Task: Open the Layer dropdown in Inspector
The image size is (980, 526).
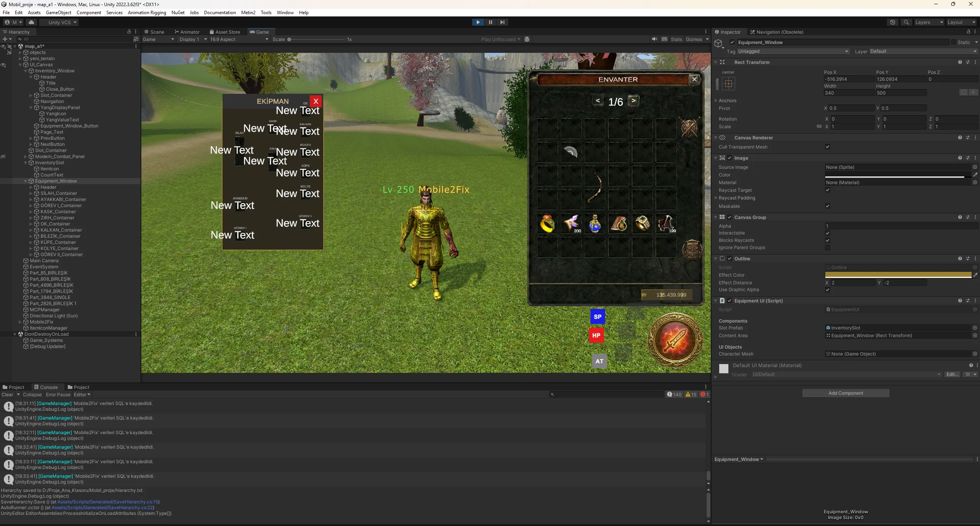Action: (x=923, y=51)
